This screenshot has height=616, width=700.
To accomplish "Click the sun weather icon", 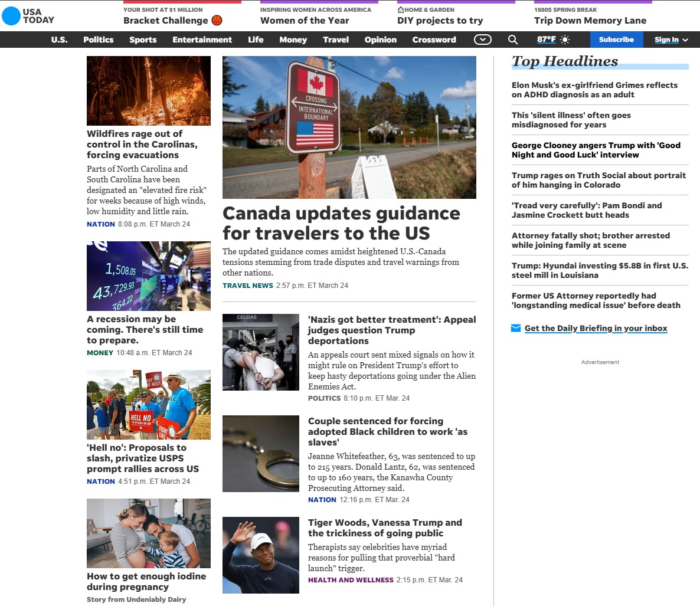I will tap(565, 40).
